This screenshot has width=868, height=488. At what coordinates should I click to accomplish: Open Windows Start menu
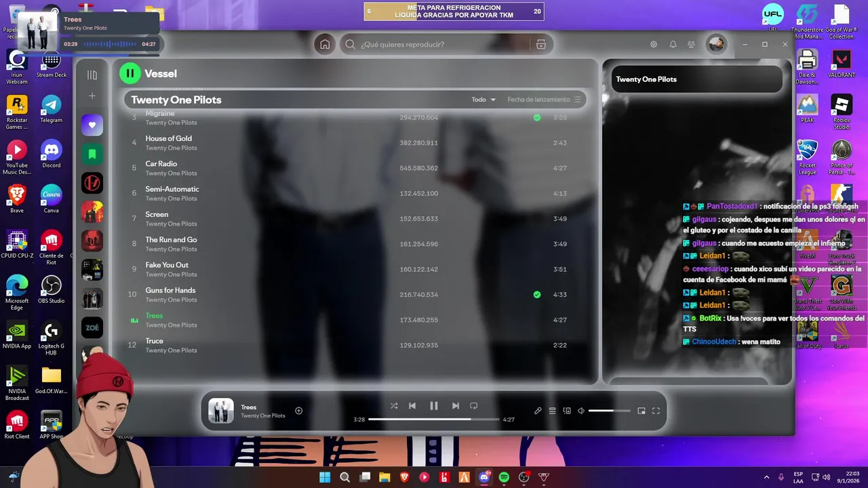coord(325,477)
